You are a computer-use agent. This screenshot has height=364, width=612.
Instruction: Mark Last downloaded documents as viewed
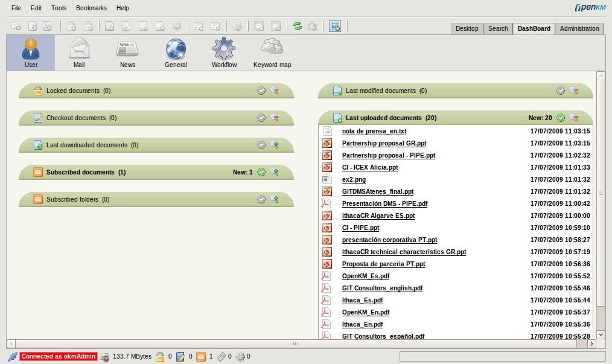click(261, 145)
